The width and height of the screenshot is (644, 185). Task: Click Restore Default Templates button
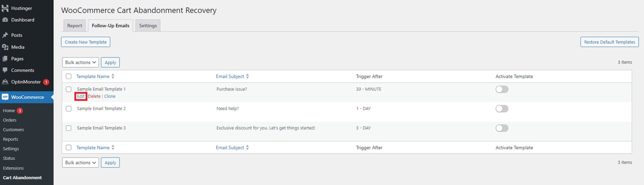(609, 42)
